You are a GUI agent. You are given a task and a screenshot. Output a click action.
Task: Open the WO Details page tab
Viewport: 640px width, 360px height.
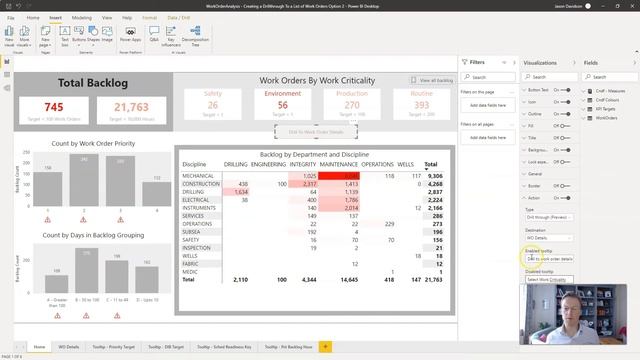point(69,347)
